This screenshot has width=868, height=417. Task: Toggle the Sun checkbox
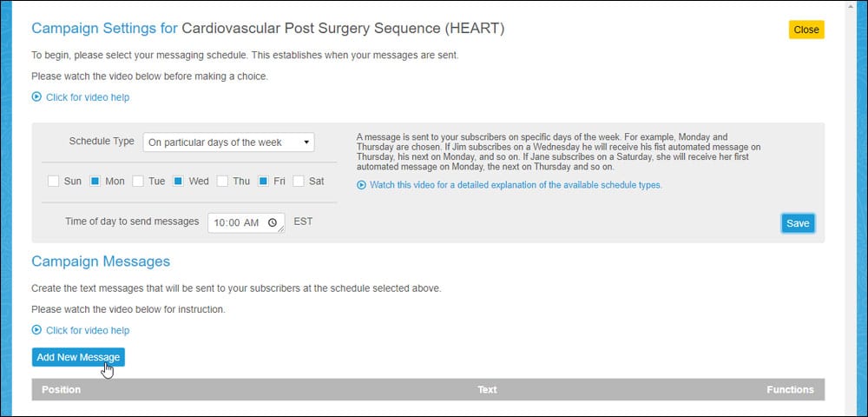click(x=53, y=181)
